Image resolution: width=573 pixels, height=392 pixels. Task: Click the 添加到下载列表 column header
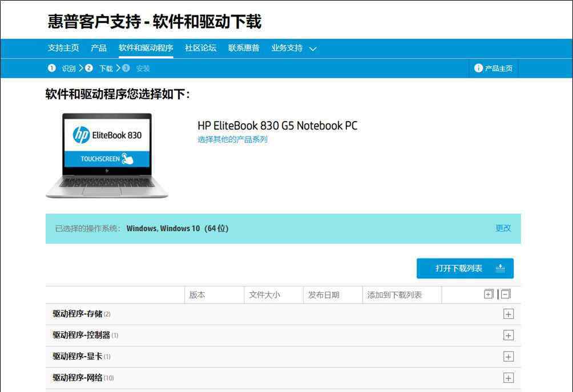395,295
